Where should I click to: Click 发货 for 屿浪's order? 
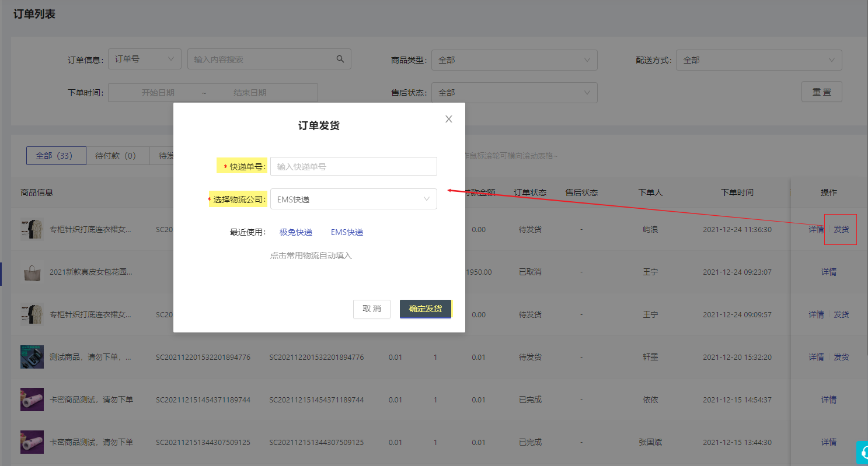[841, 229]
